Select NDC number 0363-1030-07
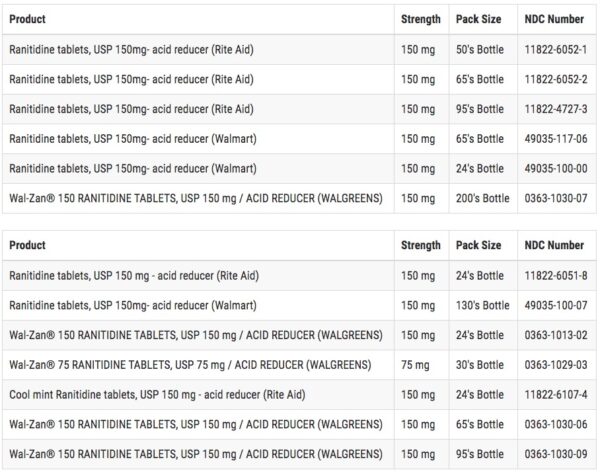This screenshot has height=472, width=600. [556, 198]
